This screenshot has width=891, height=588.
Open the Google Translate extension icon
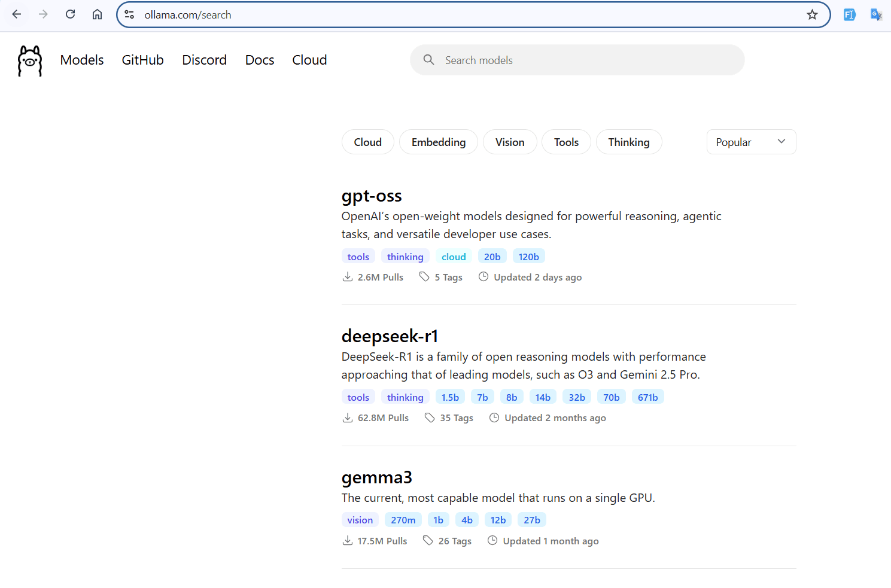pos(876,15)
